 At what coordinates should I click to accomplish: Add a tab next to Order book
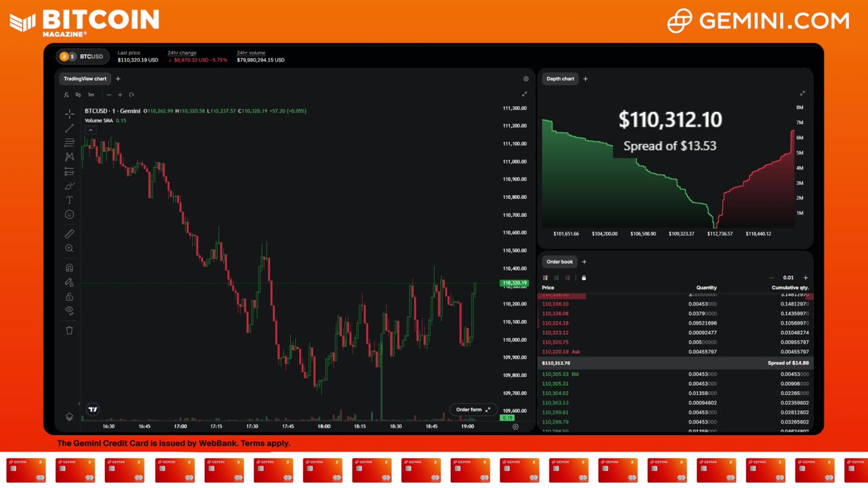(585, 262)
